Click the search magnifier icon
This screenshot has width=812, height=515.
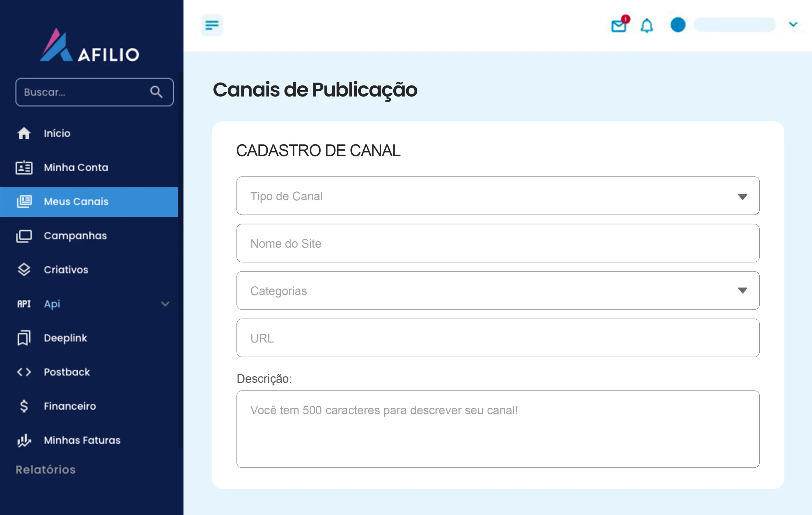[156, 92]
